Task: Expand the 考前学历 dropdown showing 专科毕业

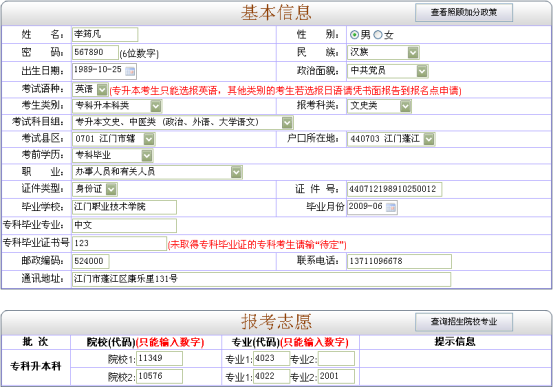Action: point(113,155)
